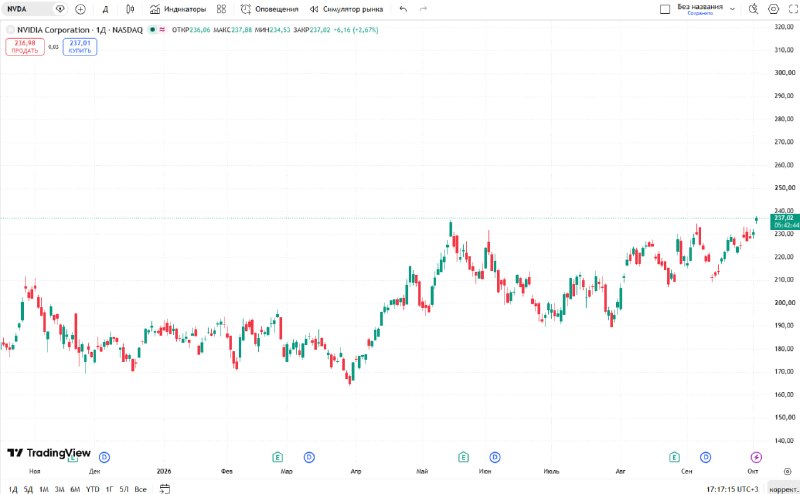The image size is (800, 494).
Task: Click the earnings E marker near Мар
Action: tap(278, 457)
